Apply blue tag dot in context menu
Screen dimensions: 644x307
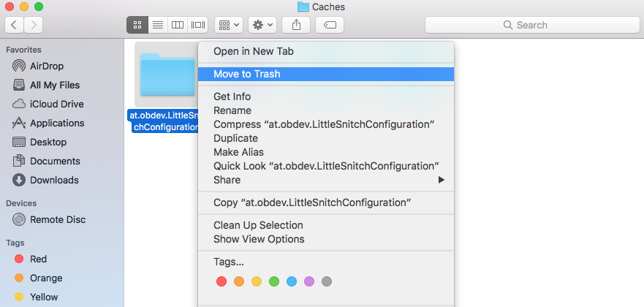point(292,281)
